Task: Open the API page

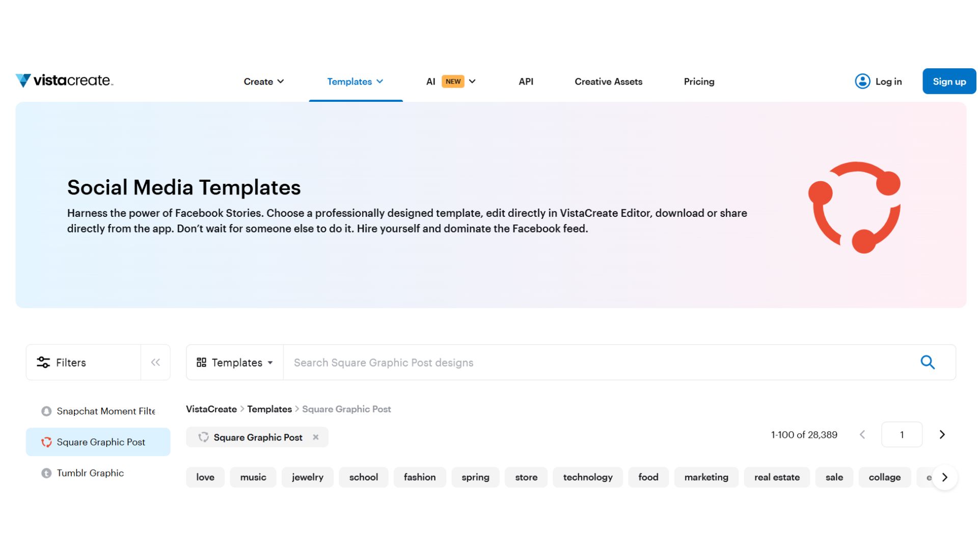Action: (x=526, y=81)
